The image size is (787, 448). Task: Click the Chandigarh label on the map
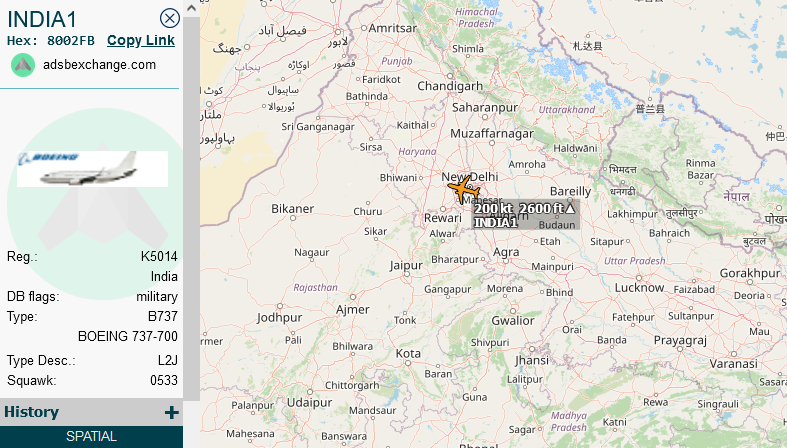450,86
